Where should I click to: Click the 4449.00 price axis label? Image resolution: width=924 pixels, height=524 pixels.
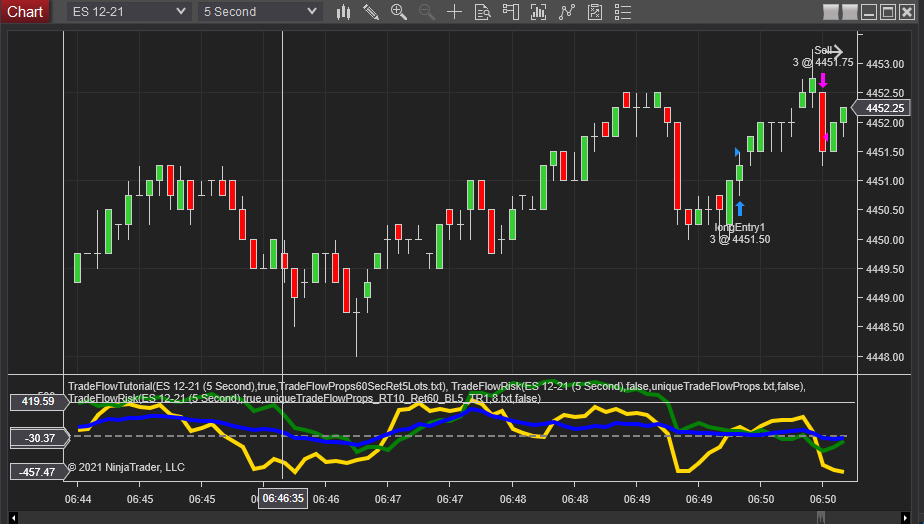pos(885,298)
